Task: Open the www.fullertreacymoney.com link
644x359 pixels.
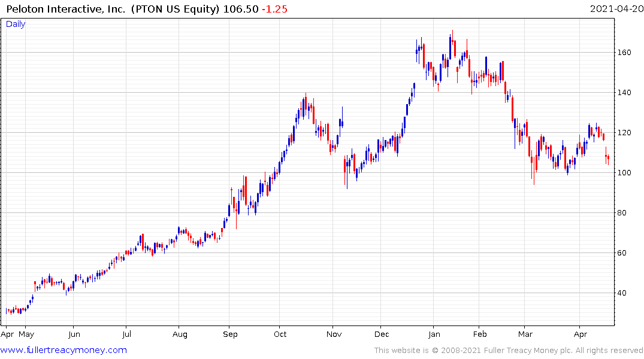Action: coord(64,350)
